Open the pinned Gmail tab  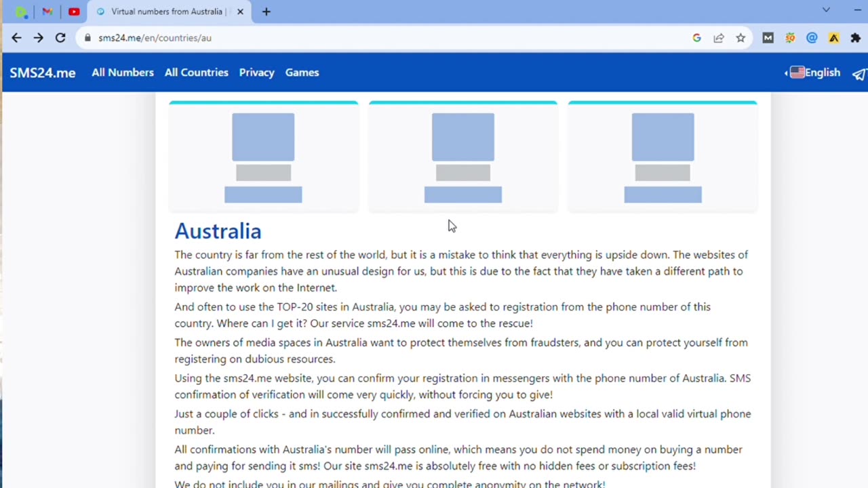point(47,12)
